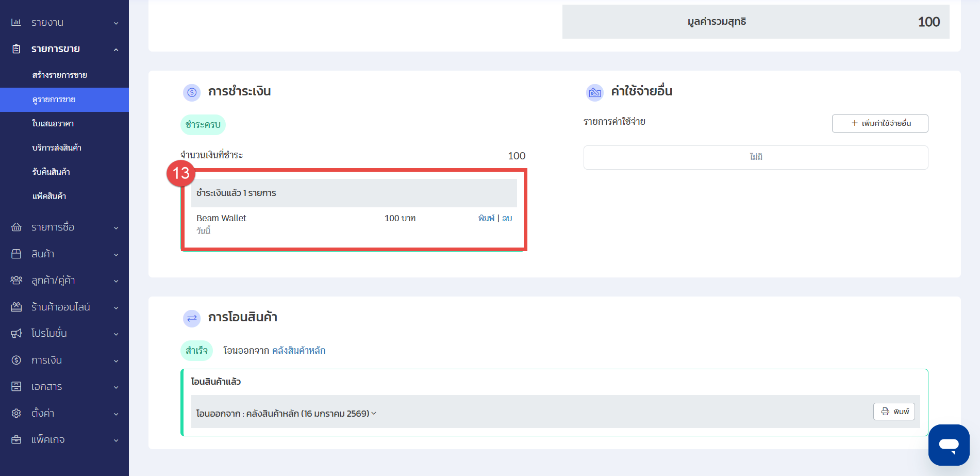
Task: Click เพิ่มค่าใช้จ่ายอื่น button
Action: [879, 123]
